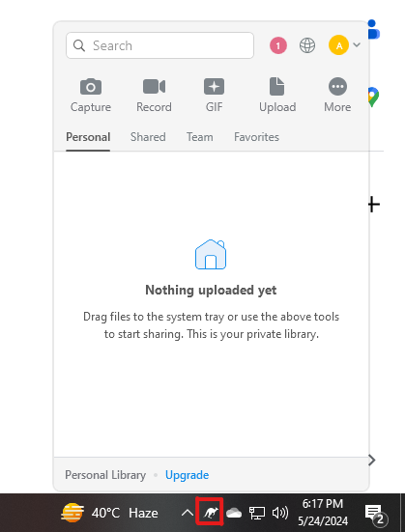Start a screenshot with the Capture icon
The width and height of the screenshot is (405, 532).
(x=91, y=87)
